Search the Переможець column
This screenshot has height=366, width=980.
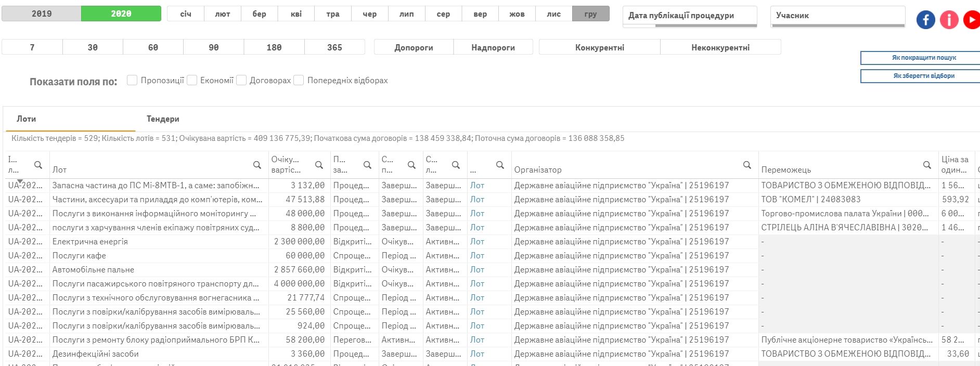pyautogui.click(x=927, y=165)
